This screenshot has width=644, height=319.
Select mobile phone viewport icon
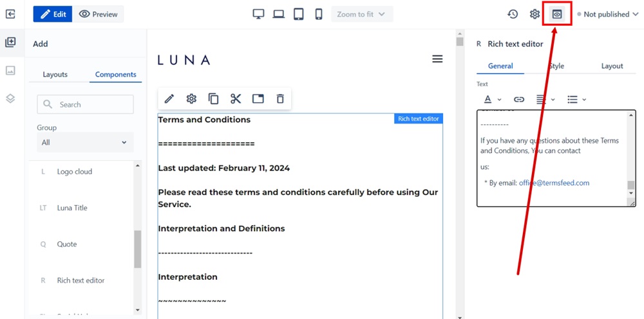tap(319, 14)
